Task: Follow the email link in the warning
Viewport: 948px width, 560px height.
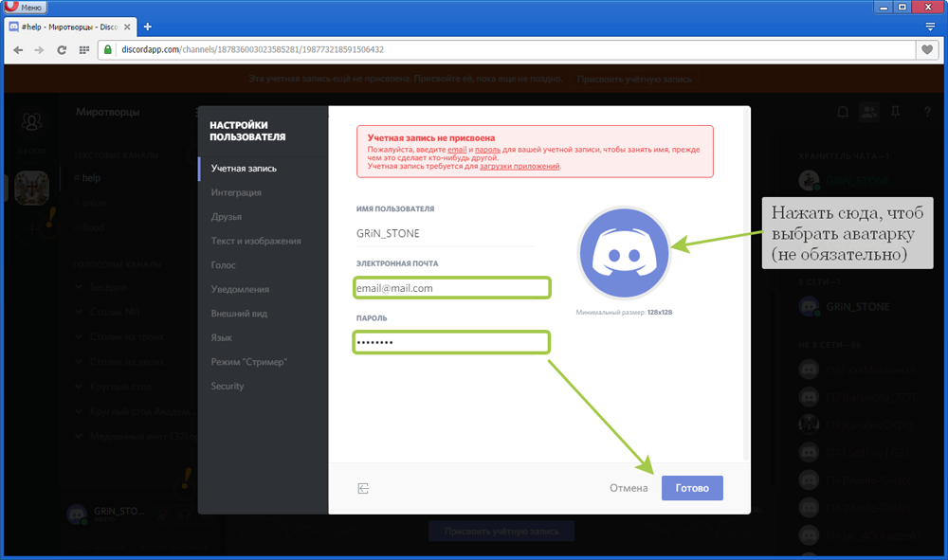Action: pos(457,149)
